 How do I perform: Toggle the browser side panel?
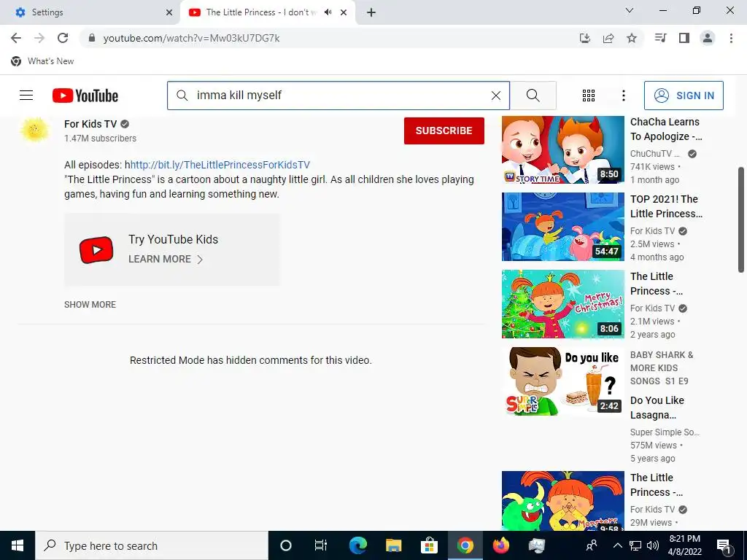point(684,38)
